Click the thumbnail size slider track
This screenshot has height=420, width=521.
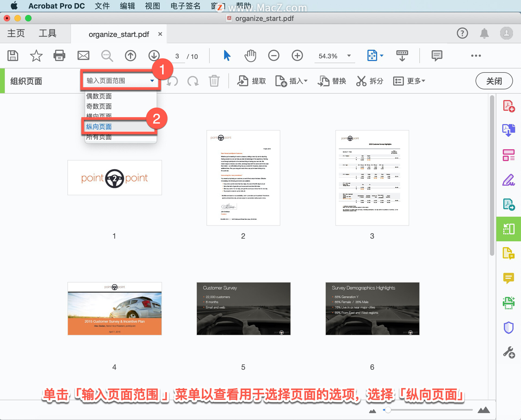429,410
